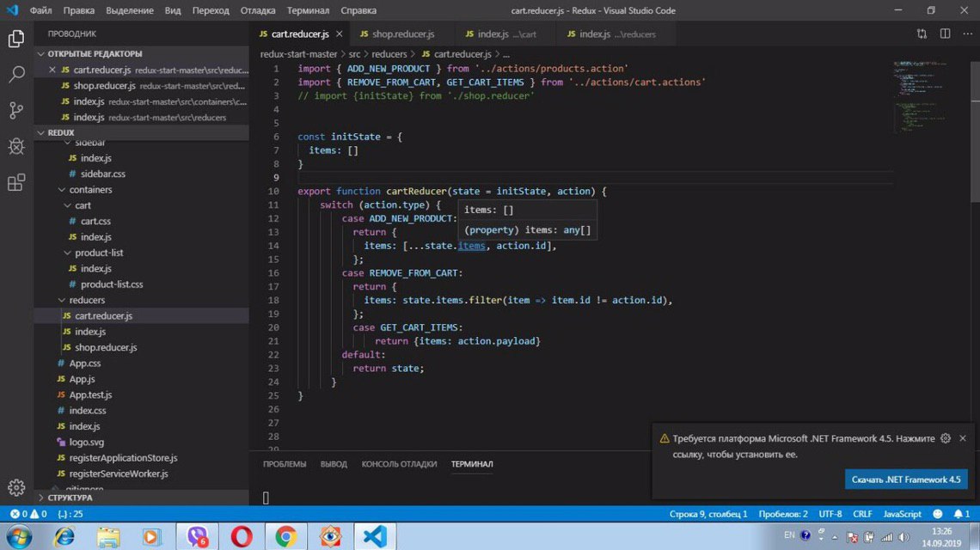Open the Source Control view

point(16,110)
